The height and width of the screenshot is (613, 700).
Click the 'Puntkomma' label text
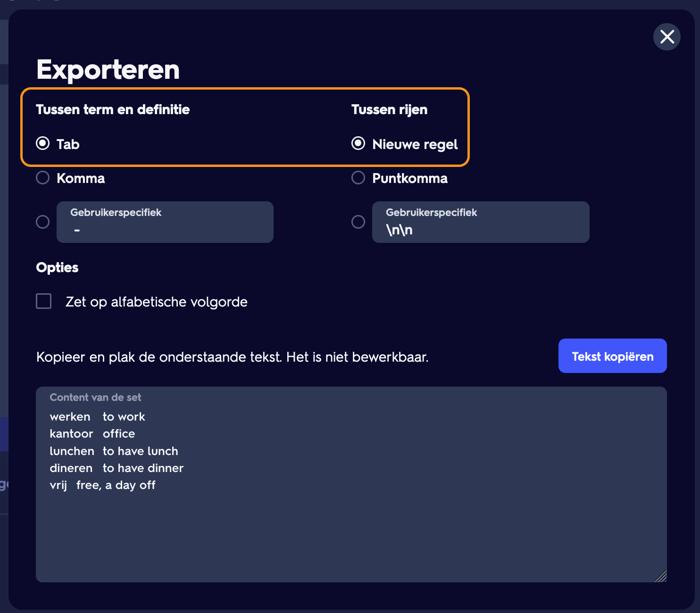click(x=410, y=178)
